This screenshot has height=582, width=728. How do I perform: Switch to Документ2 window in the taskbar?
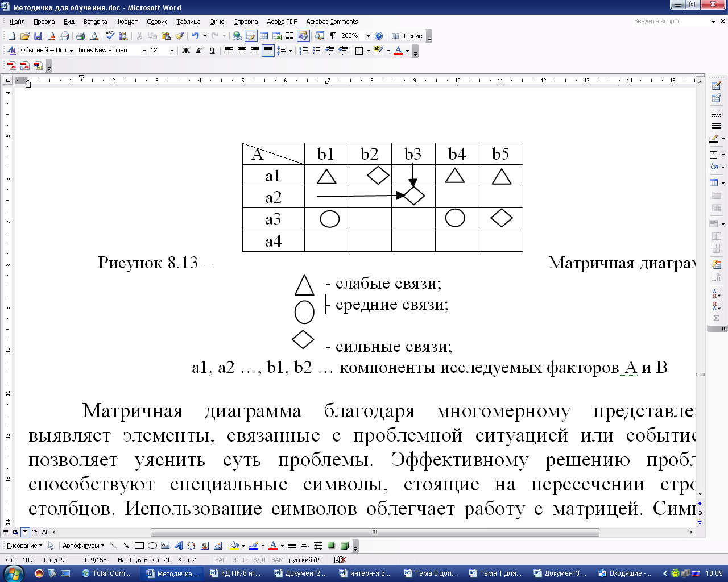coord(300,573)
